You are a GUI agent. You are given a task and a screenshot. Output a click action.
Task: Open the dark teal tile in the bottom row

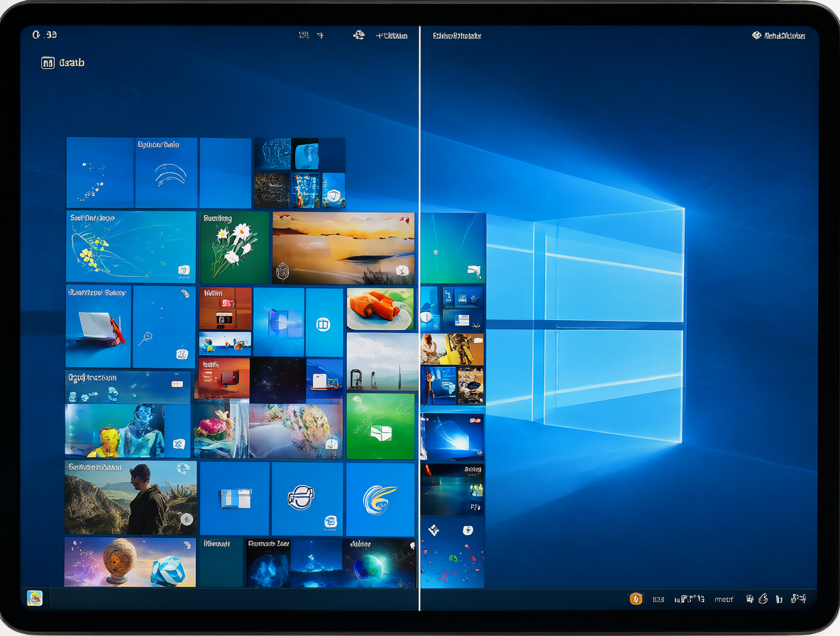click(x=221, y=563)
